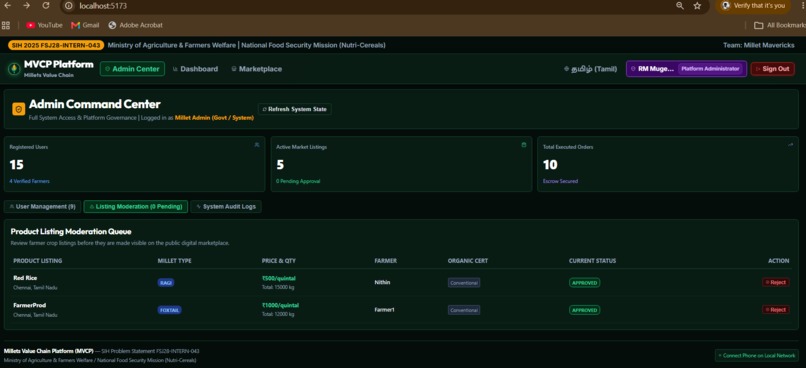Click the users icon on Registered Users card
The height and width of the screenshot is (368, 806).
[257, 145]
